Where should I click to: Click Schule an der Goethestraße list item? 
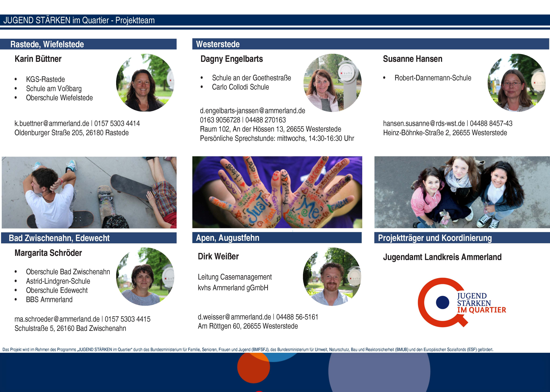coord(252,78)
